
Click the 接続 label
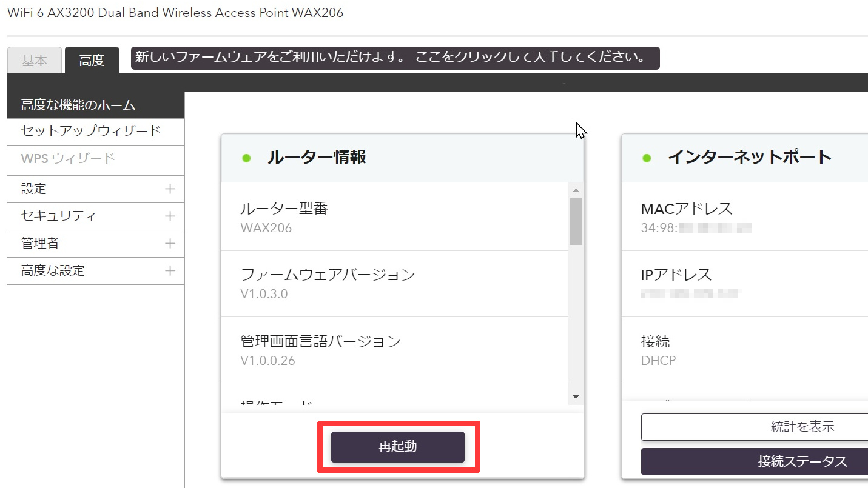tap(656, 341)
